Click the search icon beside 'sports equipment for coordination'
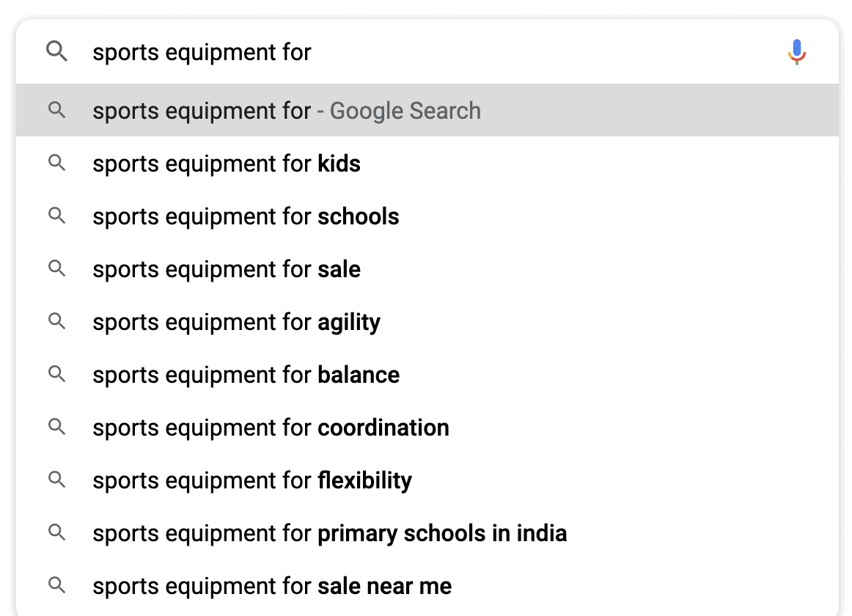 (56, 428)
